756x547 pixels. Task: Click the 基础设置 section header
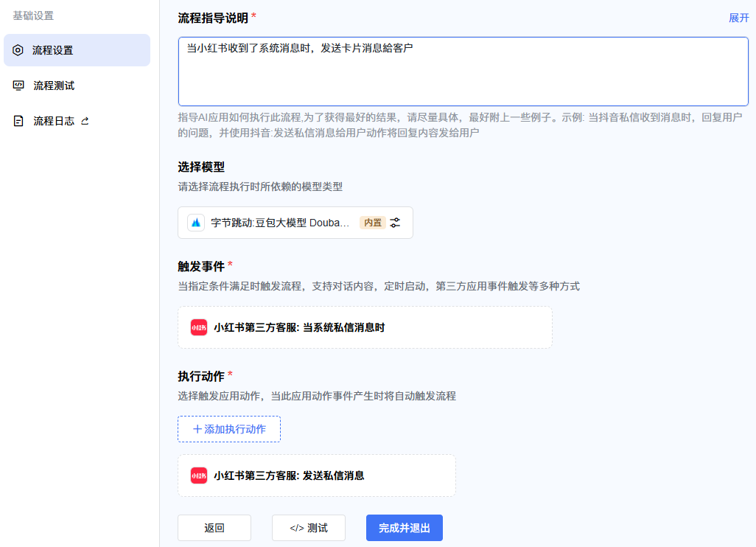tap(33, 16)
